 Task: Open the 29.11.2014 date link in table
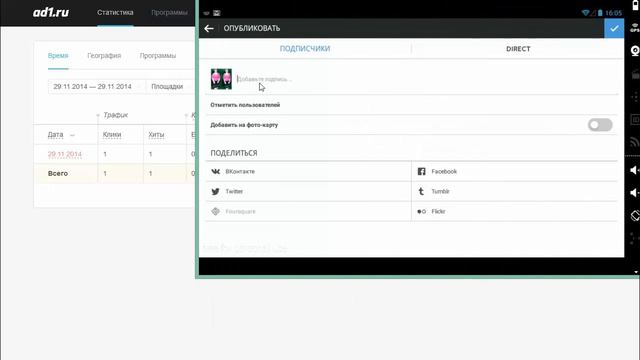coord(64,154)
